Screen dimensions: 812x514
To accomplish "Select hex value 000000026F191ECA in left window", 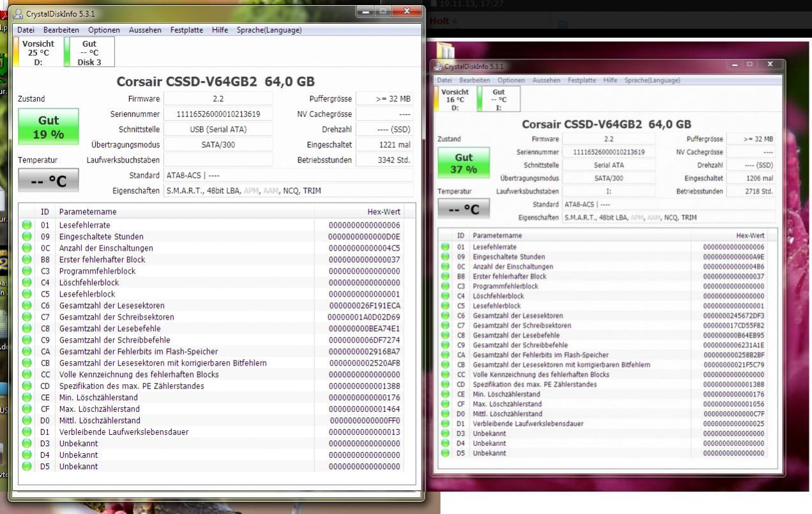I will (x=365, y=306).
